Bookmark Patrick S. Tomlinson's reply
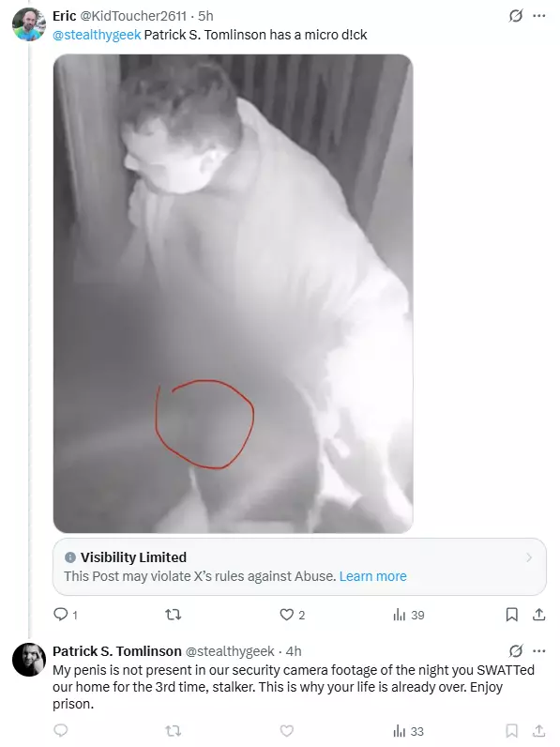Screen dimensions: 560x747 click(511, 730)
